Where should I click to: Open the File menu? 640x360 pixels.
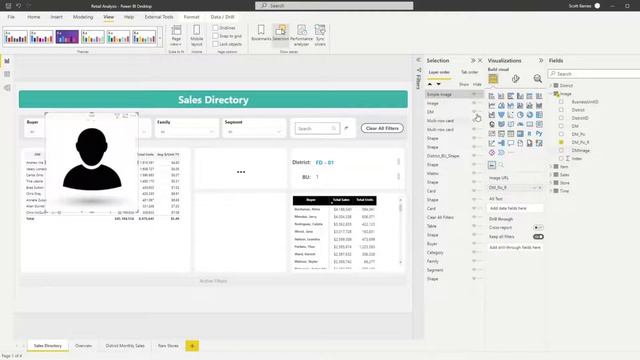point(11,17)
